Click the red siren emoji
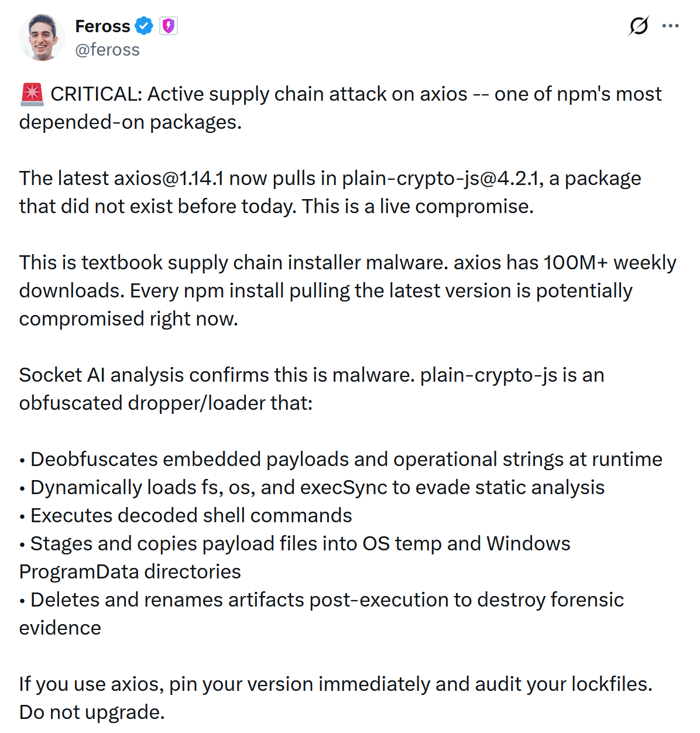Image resolution: width=700 pixels, height=733 pixels. click(x=32, y=94)
